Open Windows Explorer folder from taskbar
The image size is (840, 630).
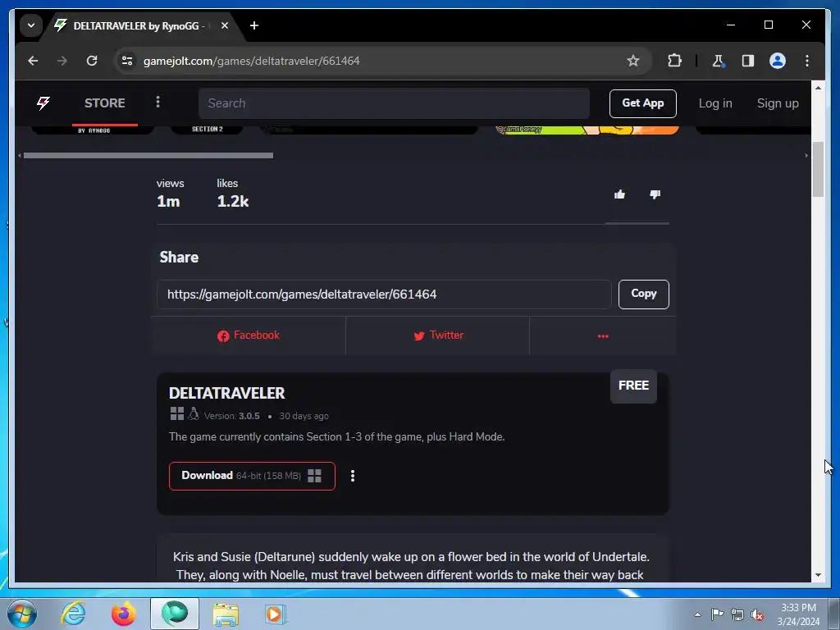point(226,614)
